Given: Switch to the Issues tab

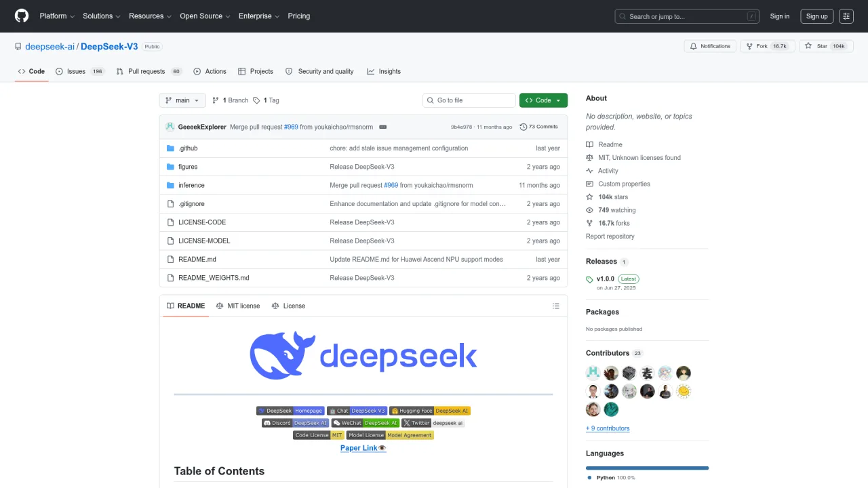Looking at the screenshot, I should click(x=80, y=71).
